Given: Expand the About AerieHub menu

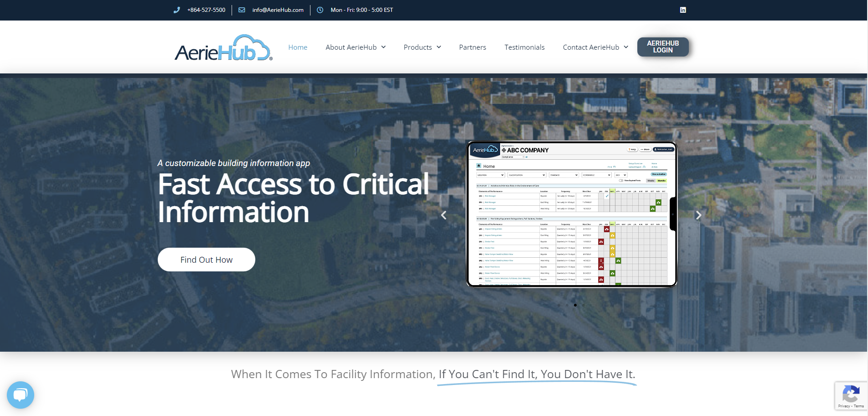Looking at the screenshot, I should tap(356, 47).
